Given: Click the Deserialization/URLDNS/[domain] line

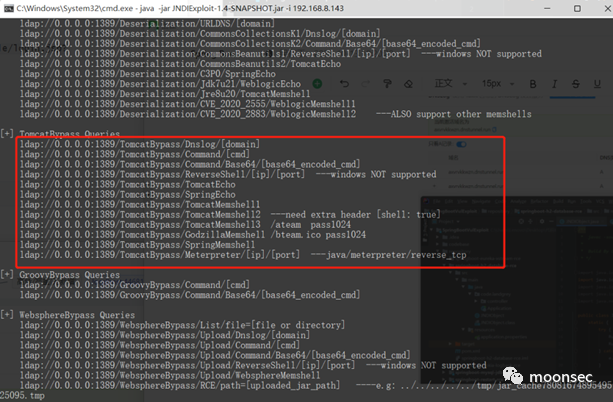Looking at the screenshot, I should coord(147,23).
